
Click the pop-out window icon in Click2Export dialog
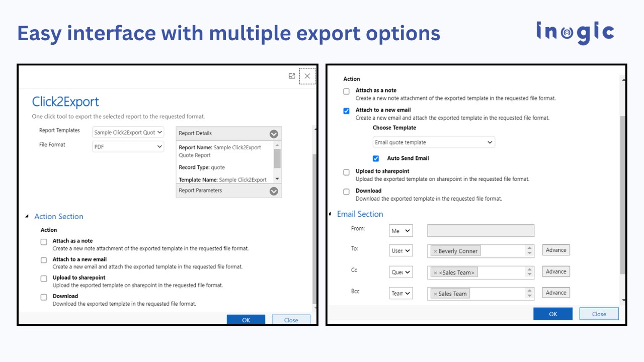tap(292, 76)
